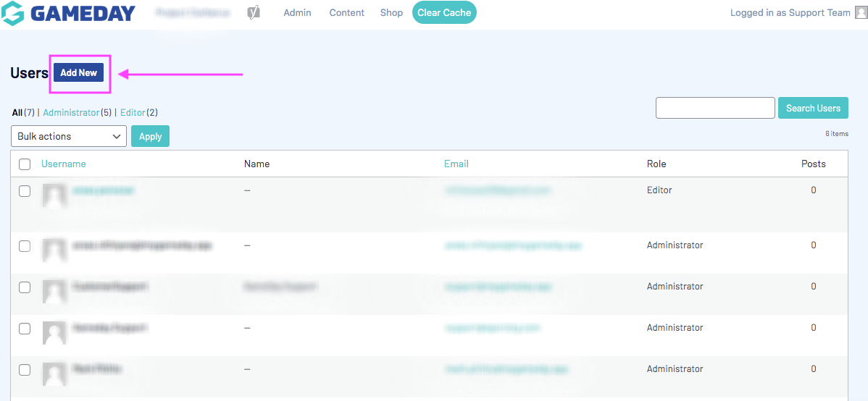Image resolution: width=868 pixels, height=401 pixels.
Task: Click avatar in fourth Administrator row
Action: coord(54,374)
